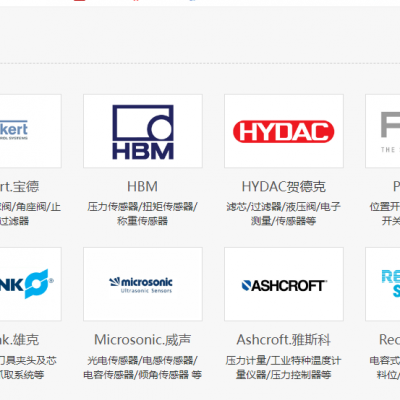
Task: Select the microsonic Ultrasonic Sensors logo
Action: coord(143,284)
